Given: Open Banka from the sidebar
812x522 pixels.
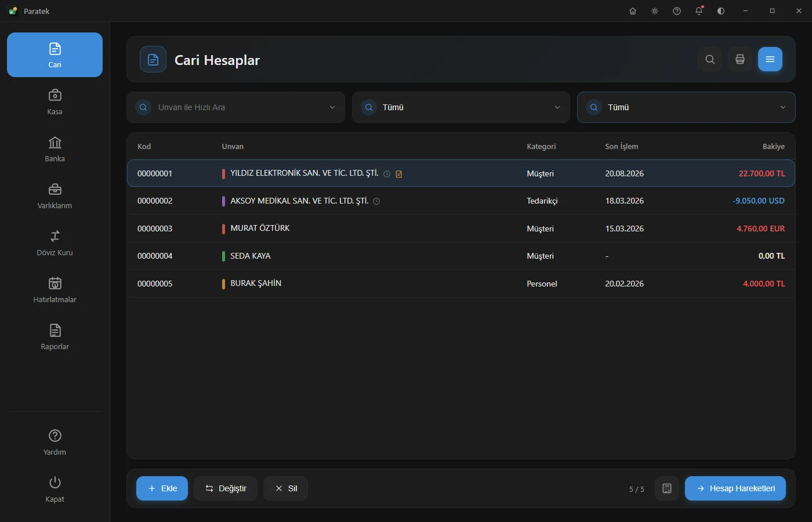Looking at the screenshot, I should [55, 148].
